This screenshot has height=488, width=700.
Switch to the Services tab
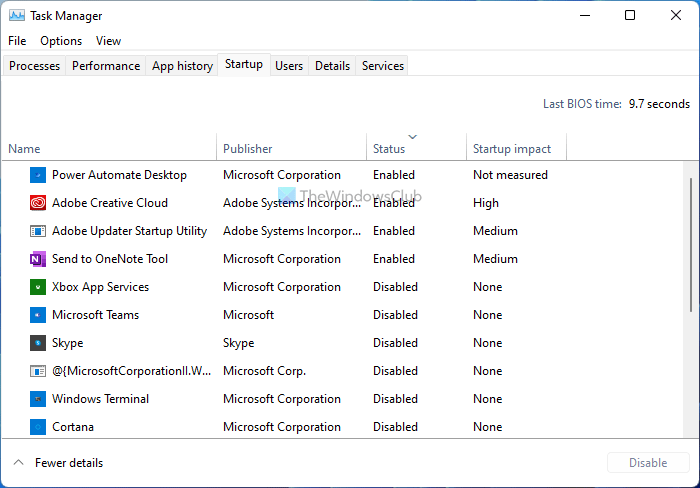coord(383,66)
